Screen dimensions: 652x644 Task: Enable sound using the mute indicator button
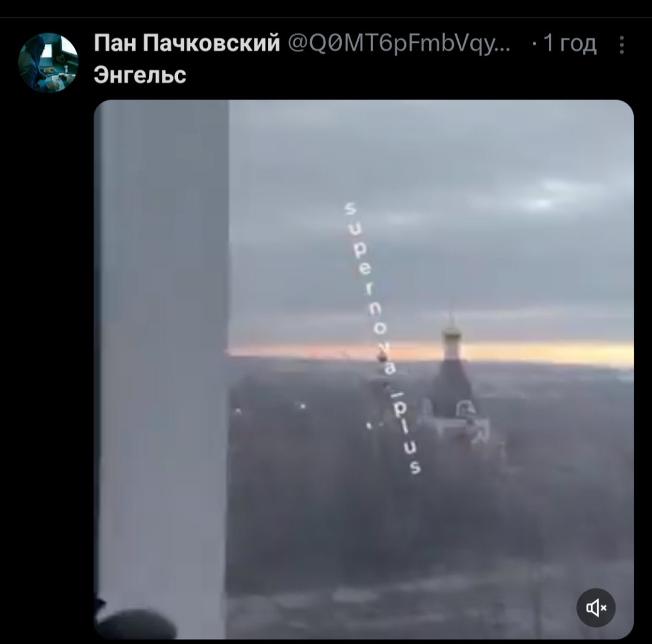point(596,608)
